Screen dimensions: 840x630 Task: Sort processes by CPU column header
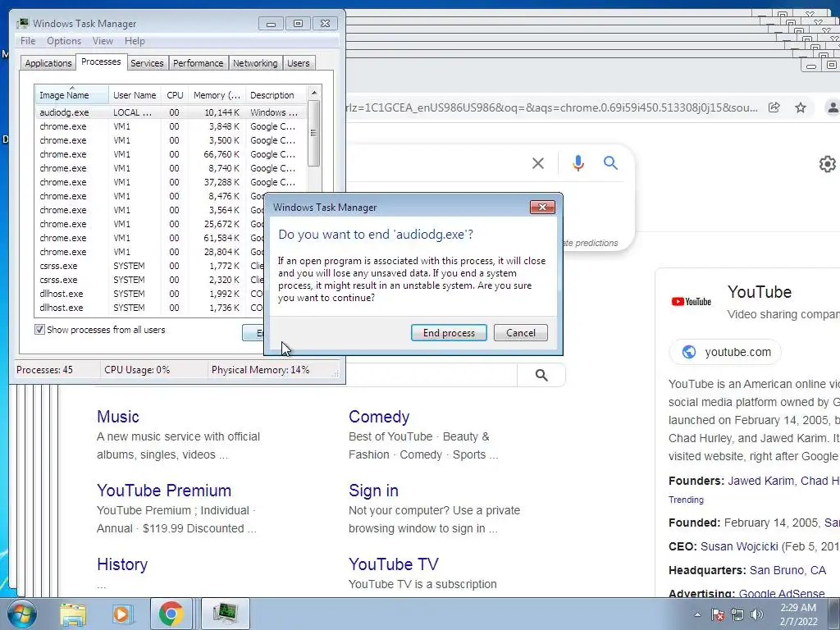pos(175,95)
